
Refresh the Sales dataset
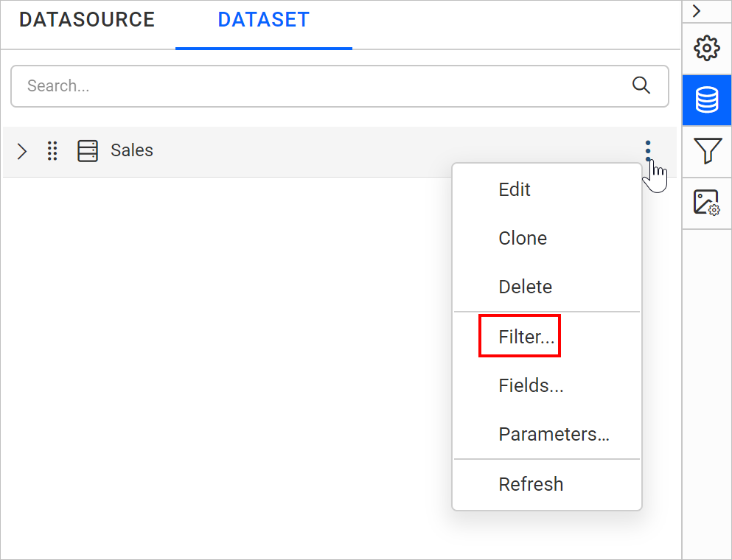(531, 484)
